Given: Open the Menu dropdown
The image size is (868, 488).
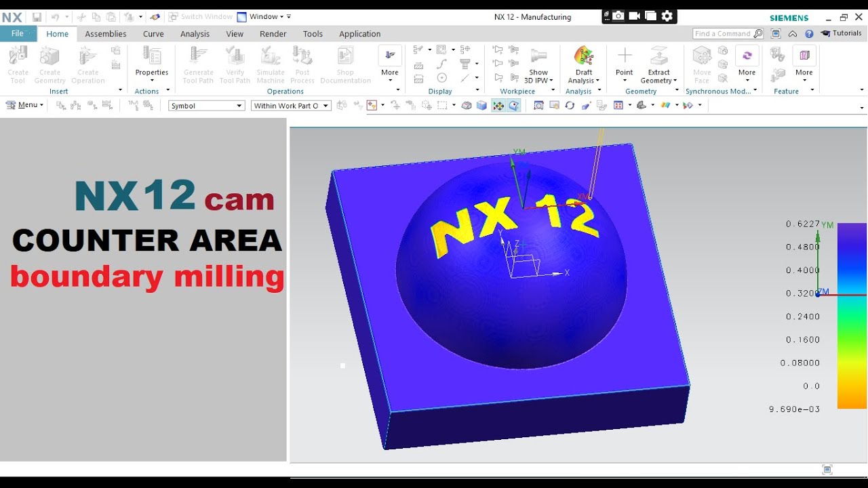Looking at the screenshot, I should (24, 105).
